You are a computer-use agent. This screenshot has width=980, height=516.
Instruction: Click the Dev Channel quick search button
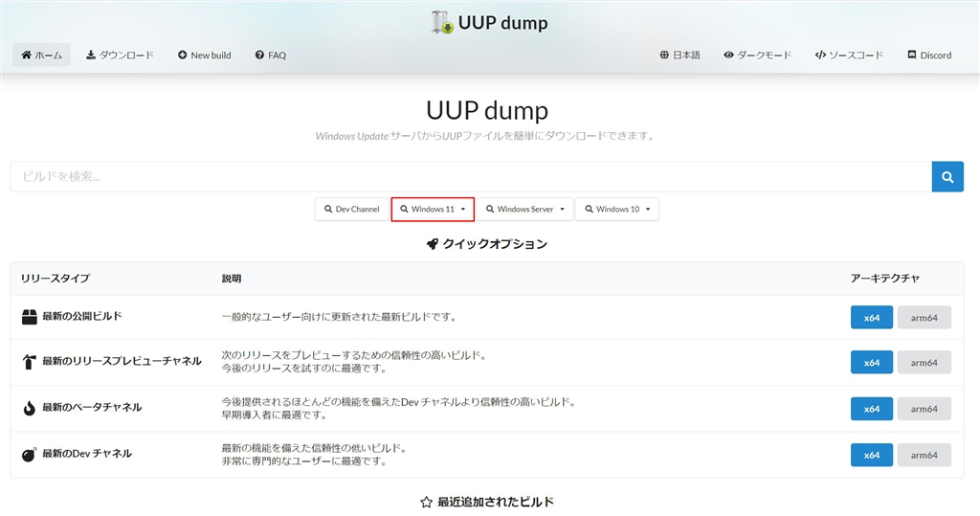(352, 209)
